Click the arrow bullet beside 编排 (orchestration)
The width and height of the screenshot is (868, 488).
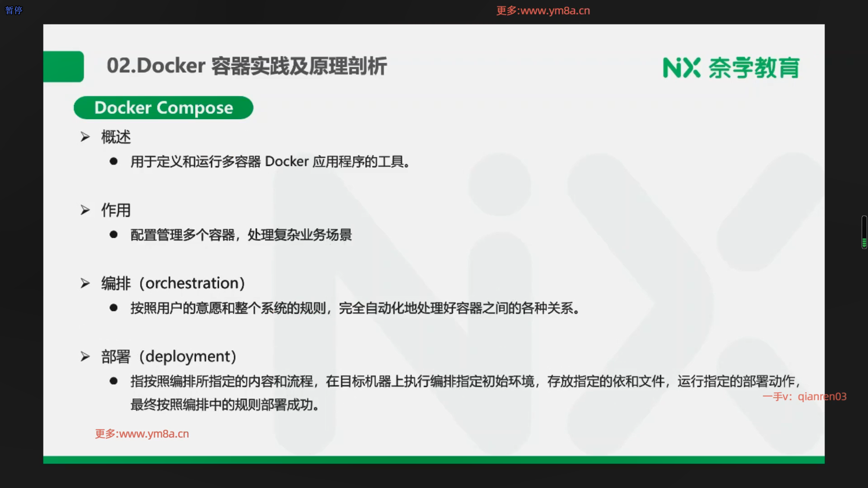(x=85, y=283)
